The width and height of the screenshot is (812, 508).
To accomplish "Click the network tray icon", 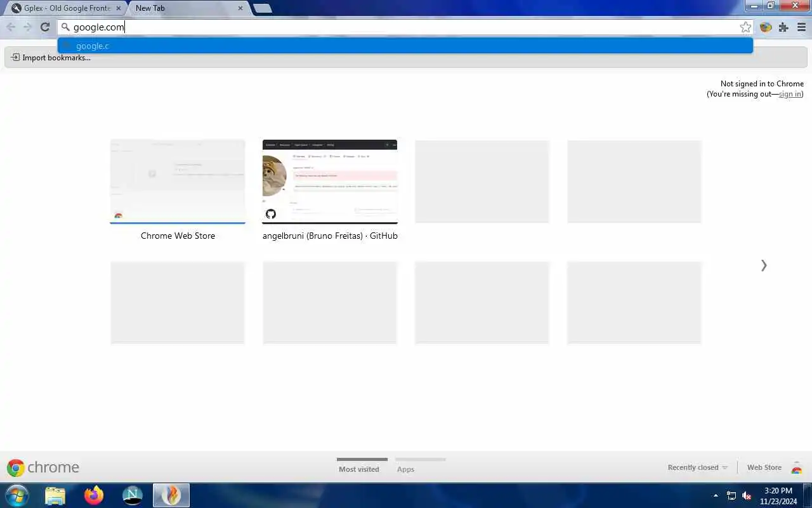I will [731, 496].
